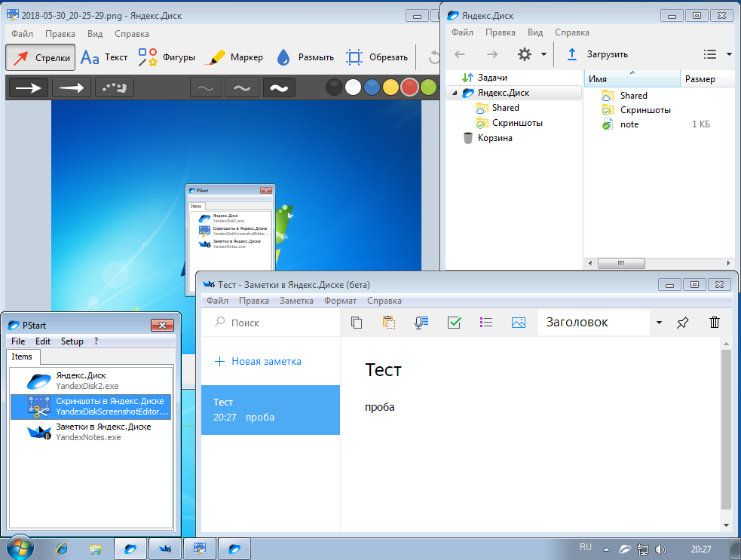Pick the Фигуры shapes tool
This screenshot has height=560, width=741.
(x=167, y=57)
